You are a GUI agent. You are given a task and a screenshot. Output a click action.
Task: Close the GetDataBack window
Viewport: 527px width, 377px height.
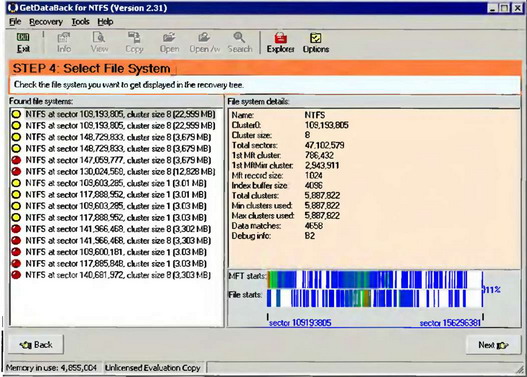pos(517,8)
